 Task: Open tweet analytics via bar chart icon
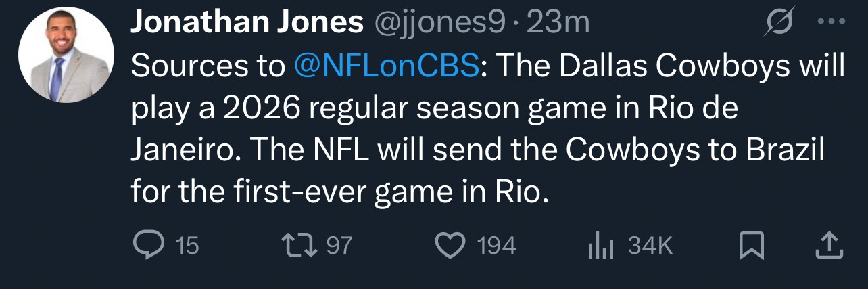point(600,246)
